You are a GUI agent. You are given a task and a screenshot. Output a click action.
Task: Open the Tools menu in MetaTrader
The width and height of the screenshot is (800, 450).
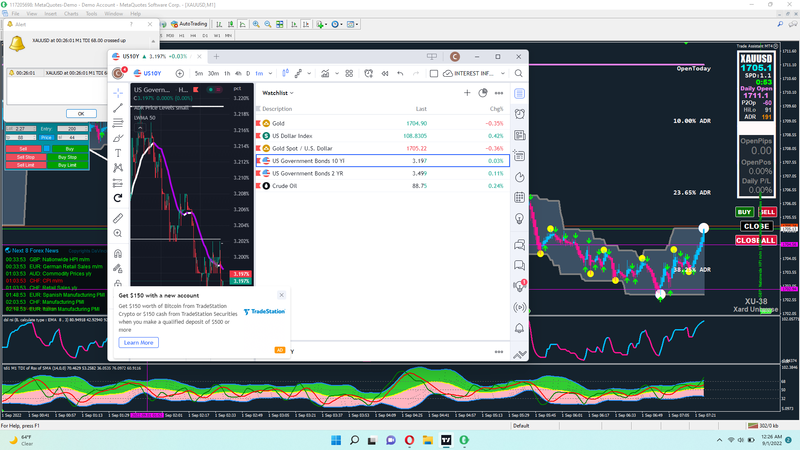pyautogui.click(x=91, y=14)
